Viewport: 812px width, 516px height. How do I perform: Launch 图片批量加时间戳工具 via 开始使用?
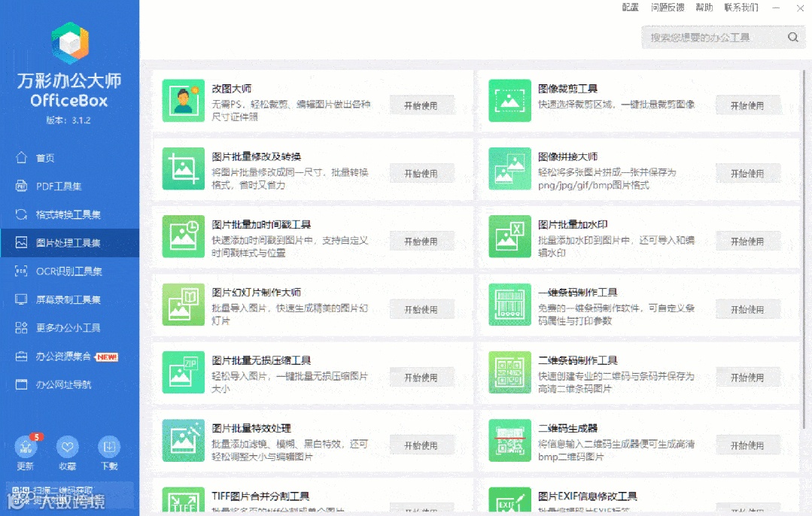point(421,241)
